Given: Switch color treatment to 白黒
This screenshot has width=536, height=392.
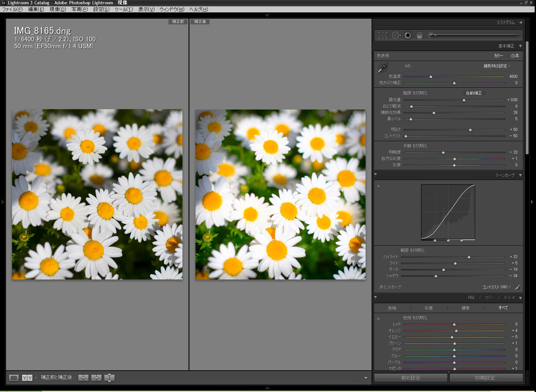Looking at the screenshot, I should [515, 56].
